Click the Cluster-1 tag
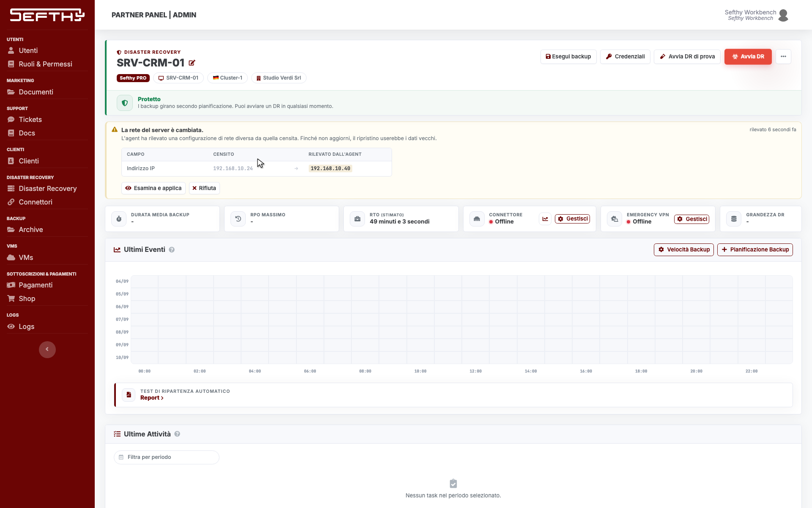812x508 pixels. [228, 78]
